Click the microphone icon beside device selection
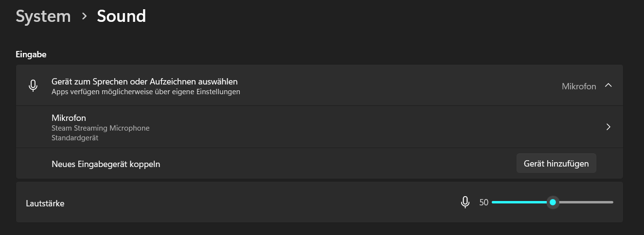The height and width of the screenshot is (235, 644). point(33,86)
